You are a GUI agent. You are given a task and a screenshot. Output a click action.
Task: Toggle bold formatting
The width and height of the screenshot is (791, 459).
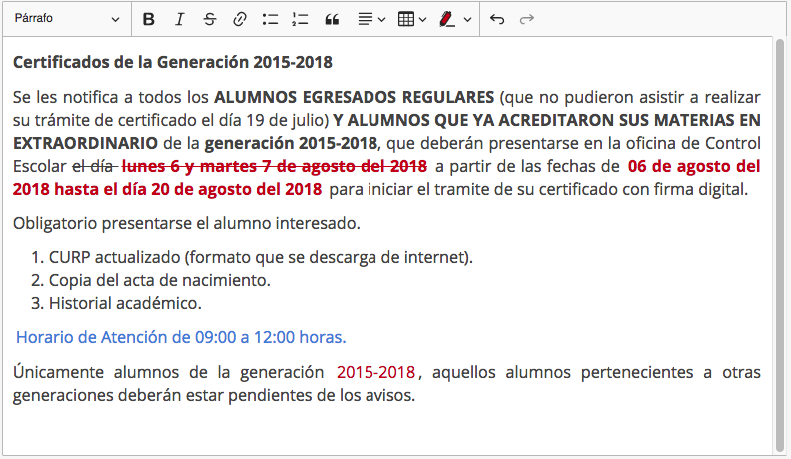(149, 19)
